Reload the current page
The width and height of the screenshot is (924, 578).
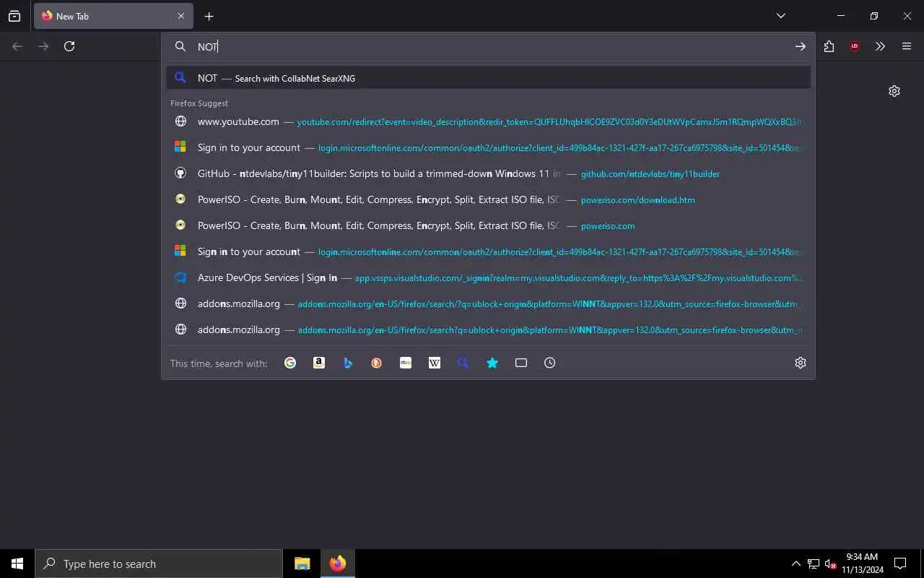pos(69,46)
